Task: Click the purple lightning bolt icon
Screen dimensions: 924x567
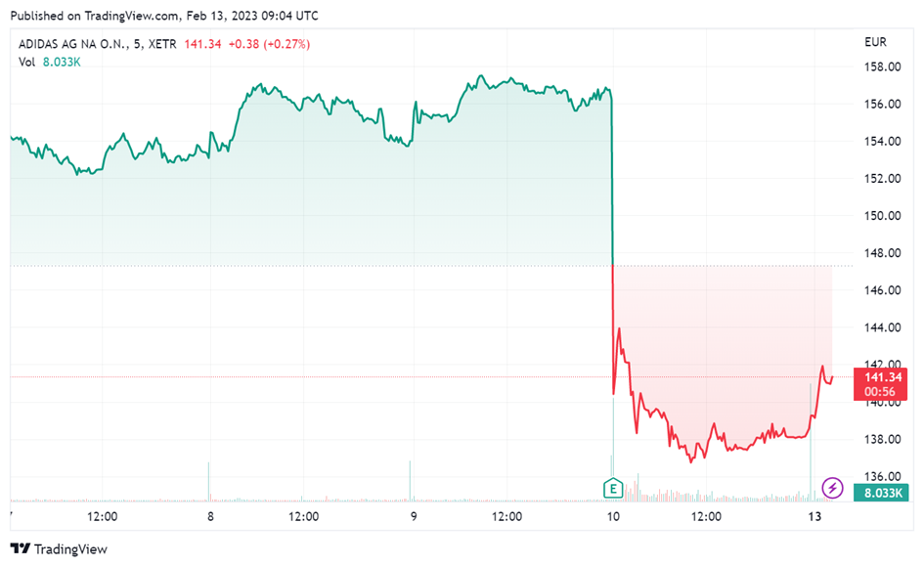Action: [x=832, y=488]
